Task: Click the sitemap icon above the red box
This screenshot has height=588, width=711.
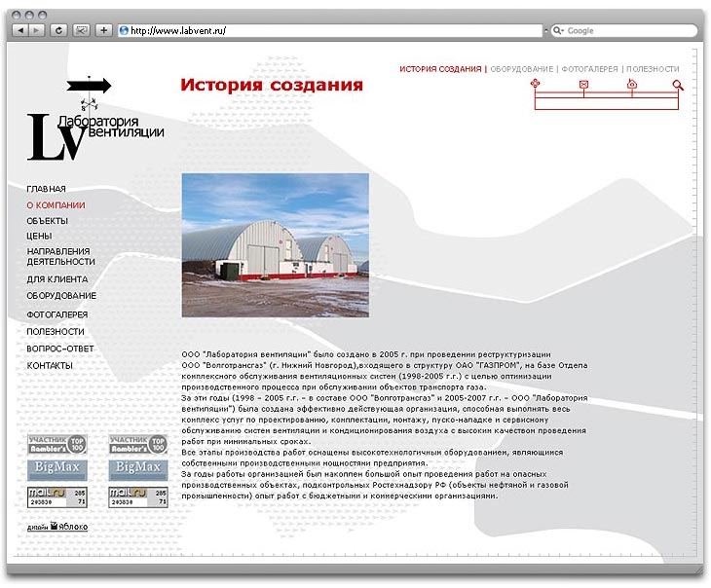Action: pyautogui.click(x=535, y=84)
